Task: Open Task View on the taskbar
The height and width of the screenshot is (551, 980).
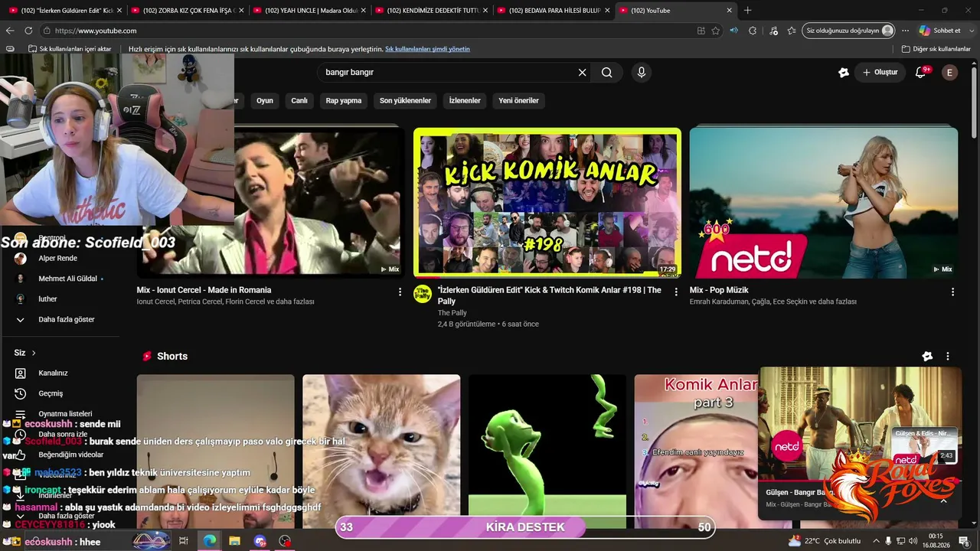Action: (184, 541)
